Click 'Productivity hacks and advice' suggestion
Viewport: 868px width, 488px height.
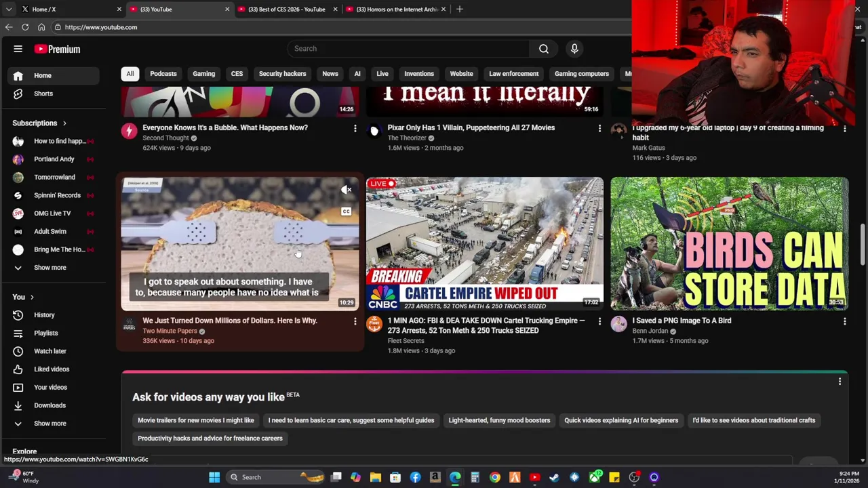[x=210, y=439]
